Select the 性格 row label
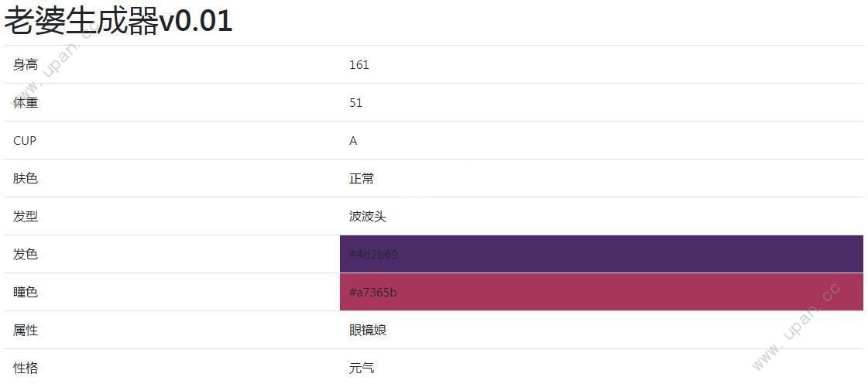Viewport: 868px width, 384px height. [26, 368]
